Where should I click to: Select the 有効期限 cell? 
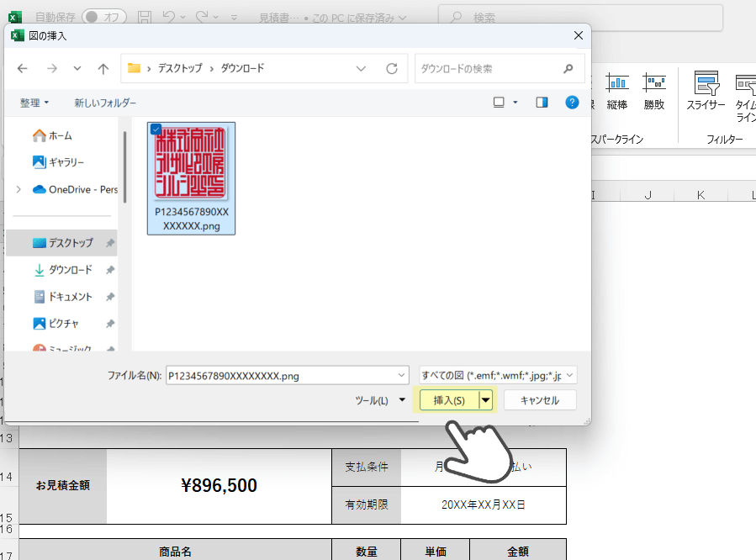[x=367, y=505]
